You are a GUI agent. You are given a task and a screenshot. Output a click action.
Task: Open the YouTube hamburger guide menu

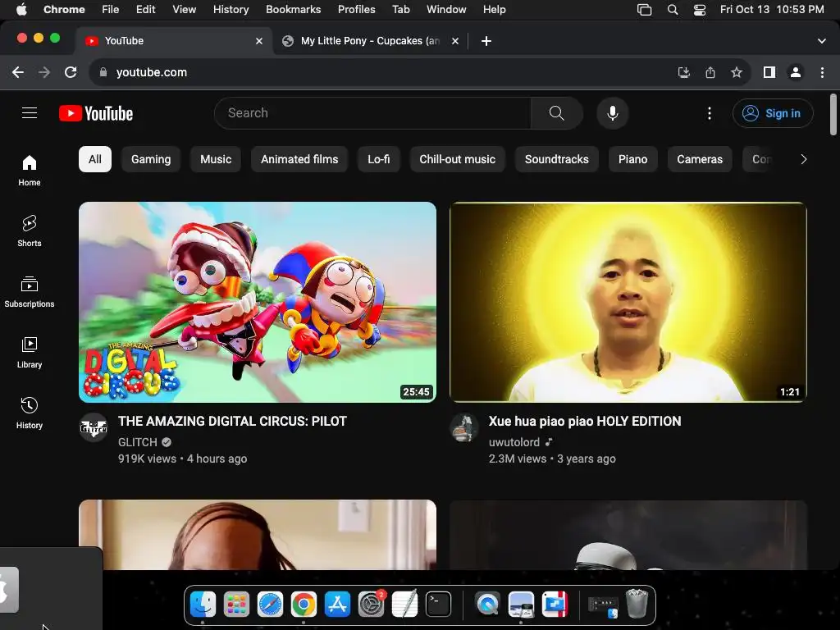click(30, 113)
